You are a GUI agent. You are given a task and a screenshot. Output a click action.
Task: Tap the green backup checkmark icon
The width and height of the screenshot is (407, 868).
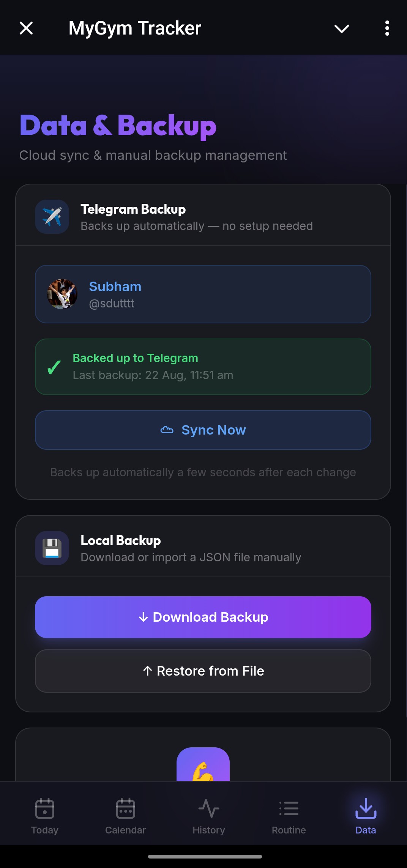point(54,367)
